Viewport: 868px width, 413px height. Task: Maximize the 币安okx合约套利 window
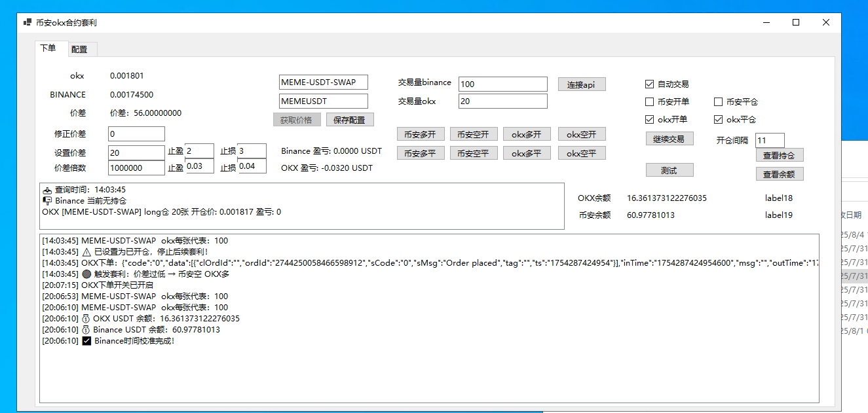click(x=796, y=22)
